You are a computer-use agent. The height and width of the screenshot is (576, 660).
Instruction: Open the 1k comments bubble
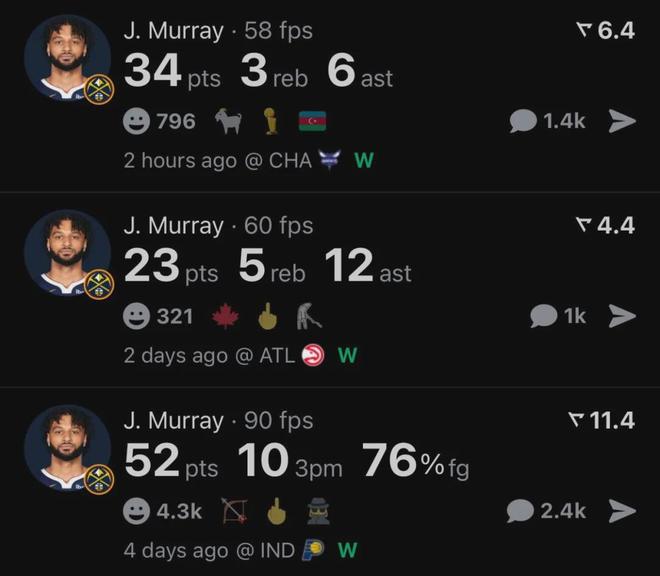point(558,316)
